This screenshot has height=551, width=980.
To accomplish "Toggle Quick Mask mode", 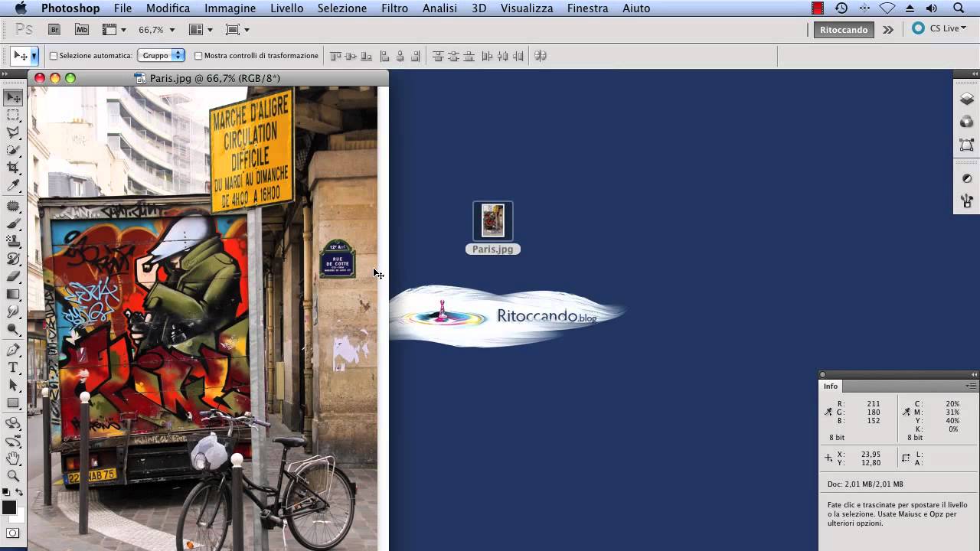I will pyautogui.click(x=13, y=533).
